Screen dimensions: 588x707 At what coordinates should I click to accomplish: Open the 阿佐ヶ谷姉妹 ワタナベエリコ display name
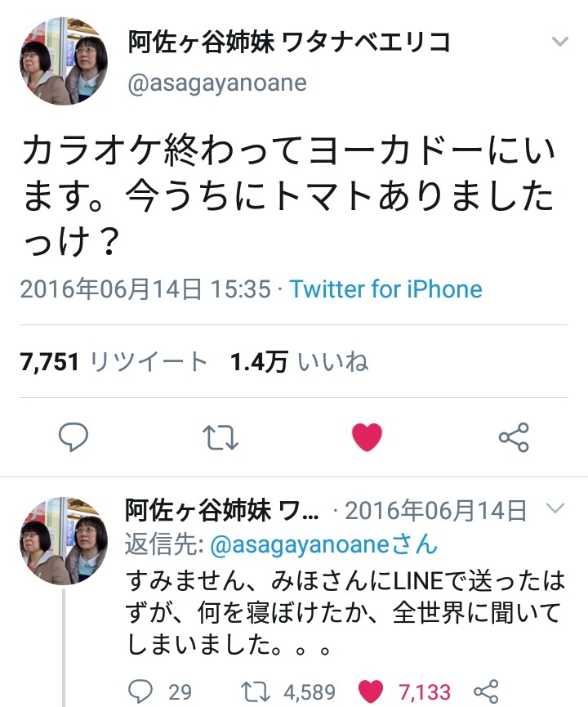pos(289,43)
